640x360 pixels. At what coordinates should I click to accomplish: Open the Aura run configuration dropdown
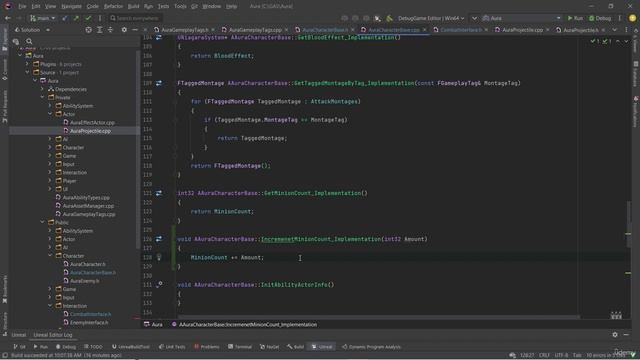click(x=522, y=18)
